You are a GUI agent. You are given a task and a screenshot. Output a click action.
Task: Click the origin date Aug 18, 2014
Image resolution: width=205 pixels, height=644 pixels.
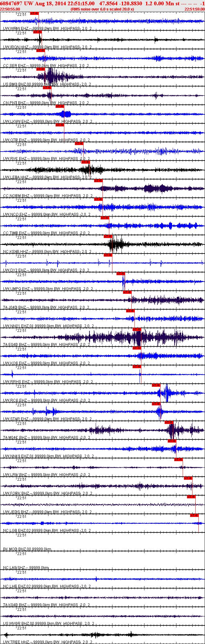[x=50, y=3]
